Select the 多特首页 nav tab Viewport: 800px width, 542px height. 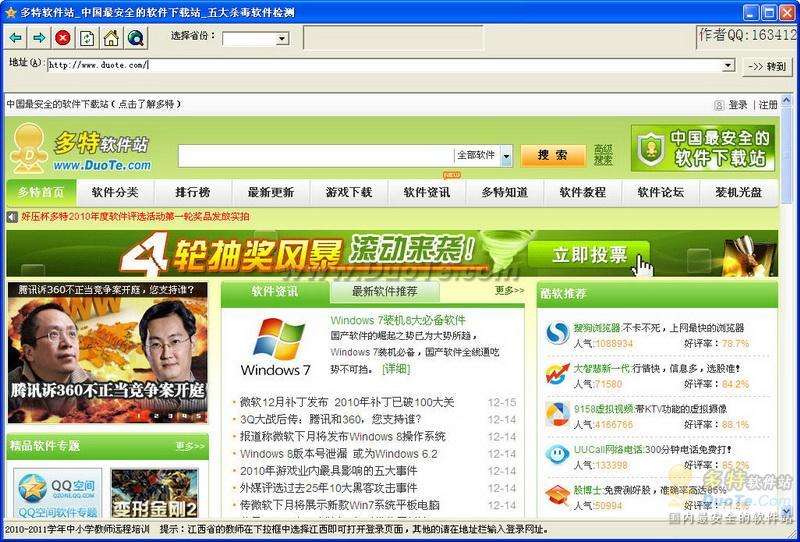[41, 192]
